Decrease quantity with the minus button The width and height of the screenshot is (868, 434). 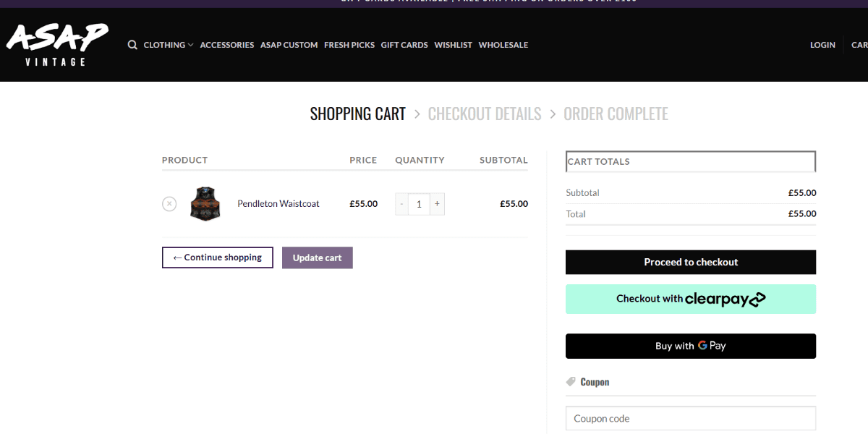401,204
